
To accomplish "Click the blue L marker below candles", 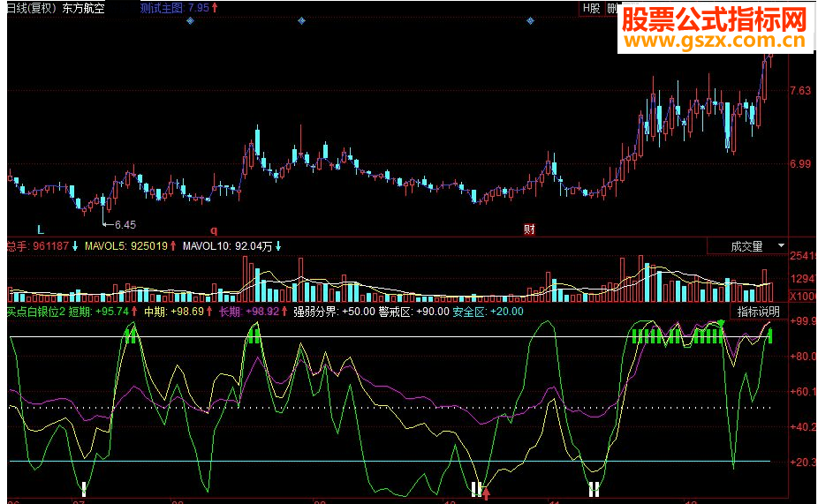I will [41, 229].
